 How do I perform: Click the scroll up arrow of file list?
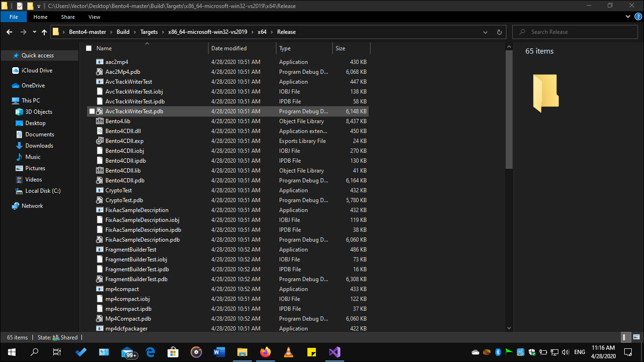tap(509, 47)
